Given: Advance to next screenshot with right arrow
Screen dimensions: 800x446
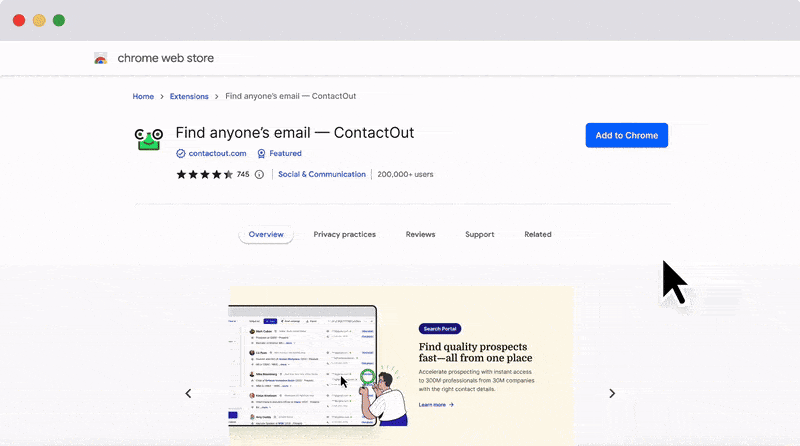Looking at the screenshot, I should point(612,394).
